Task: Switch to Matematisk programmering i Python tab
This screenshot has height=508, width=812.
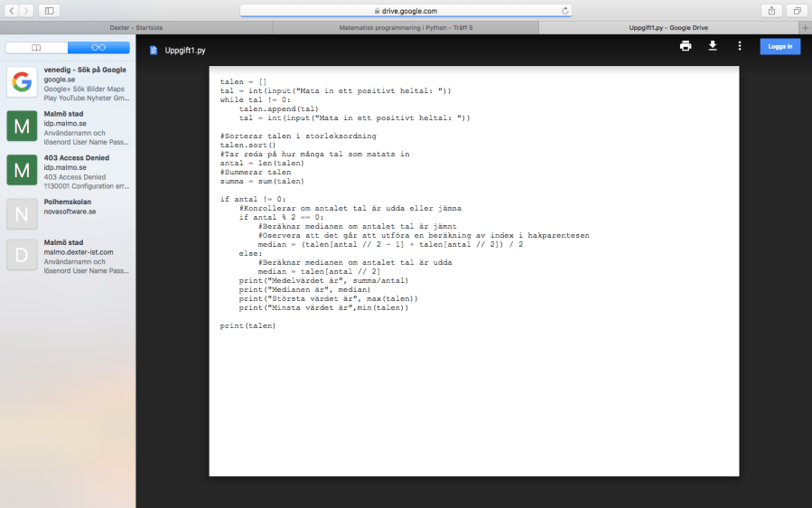Action: tap(406, 28)
